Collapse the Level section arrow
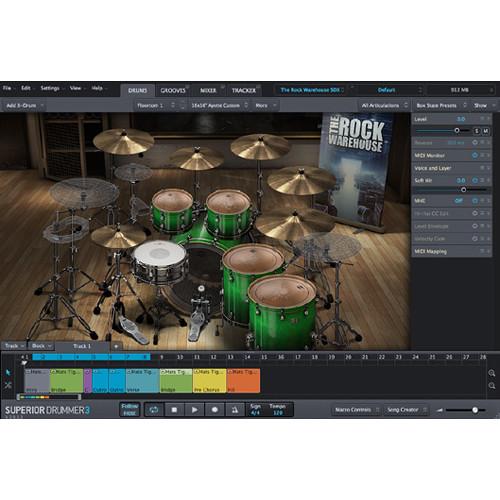The image size is (500, 500). (488, 119)
